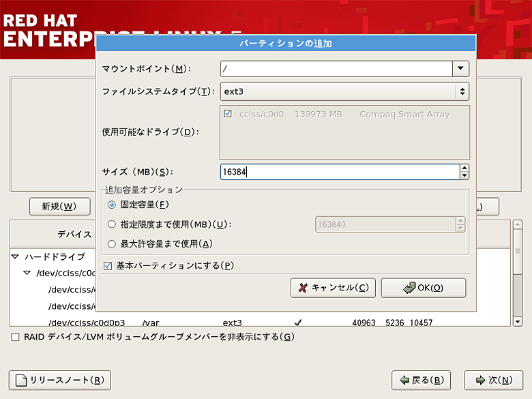The height and width of the screenshot is (399, 532).
Task: Click the Back (戻る) button
Action: coord(421,381)
